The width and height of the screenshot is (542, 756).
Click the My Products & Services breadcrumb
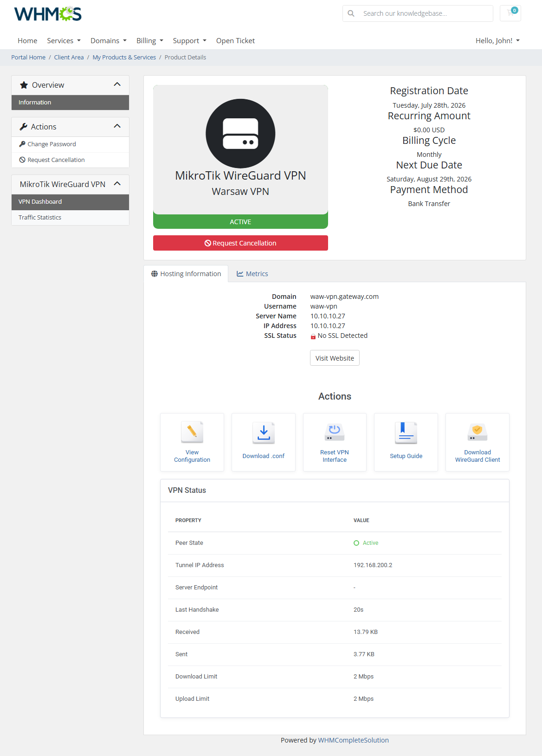pos(124,58)
